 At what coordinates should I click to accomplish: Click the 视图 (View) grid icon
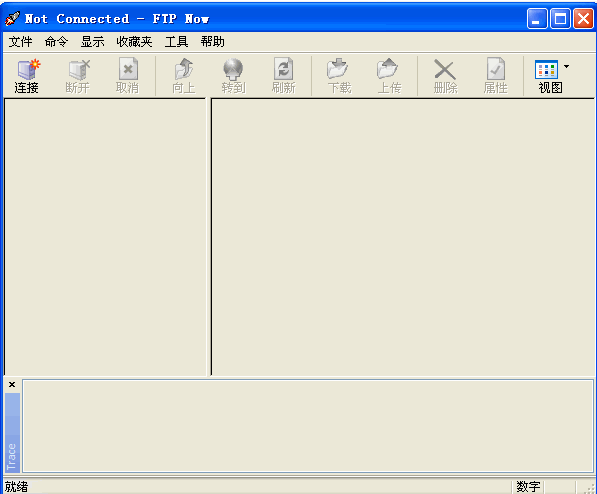[546, 69]
